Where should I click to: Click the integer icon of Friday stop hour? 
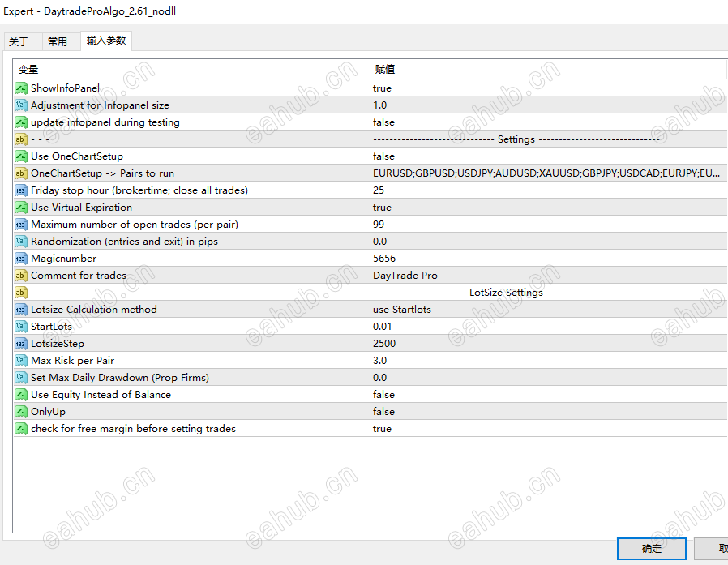coord(21,190)
